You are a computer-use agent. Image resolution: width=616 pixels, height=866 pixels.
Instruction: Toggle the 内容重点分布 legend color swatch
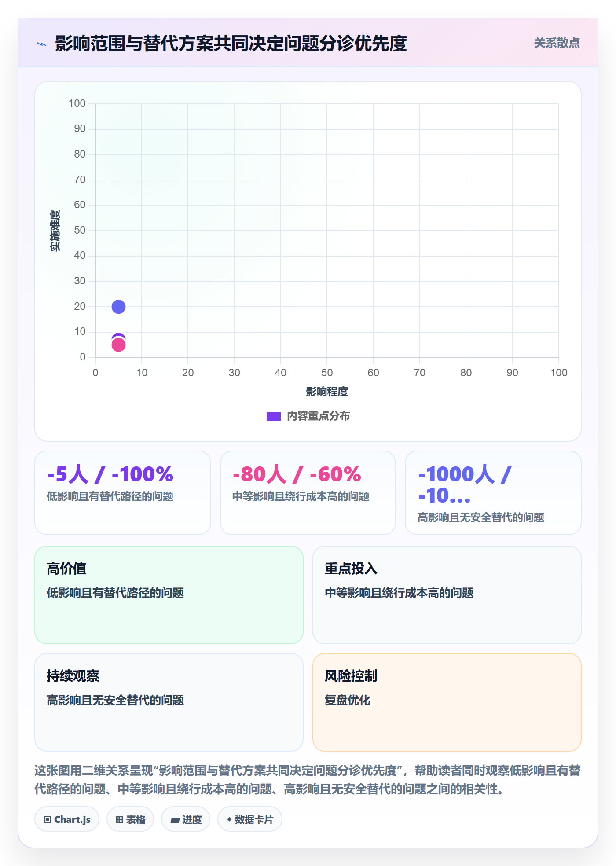pyautogui.click(x=274, y=416)
